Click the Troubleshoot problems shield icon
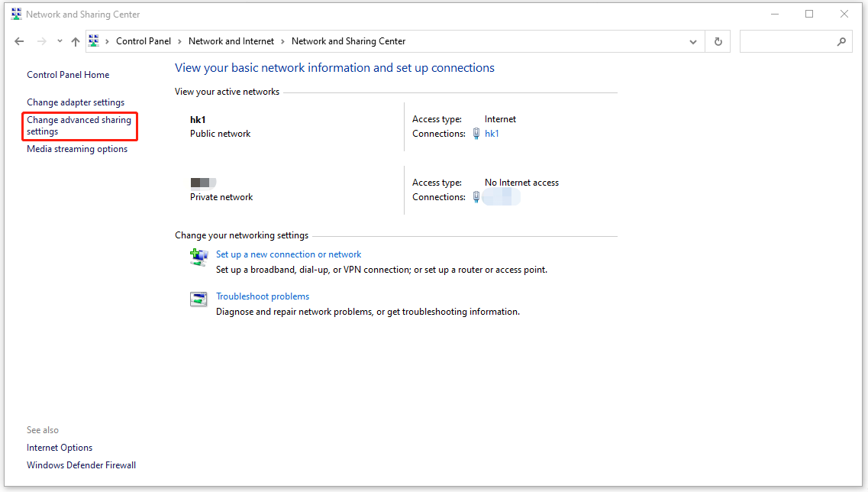 [x=198, y=299]
